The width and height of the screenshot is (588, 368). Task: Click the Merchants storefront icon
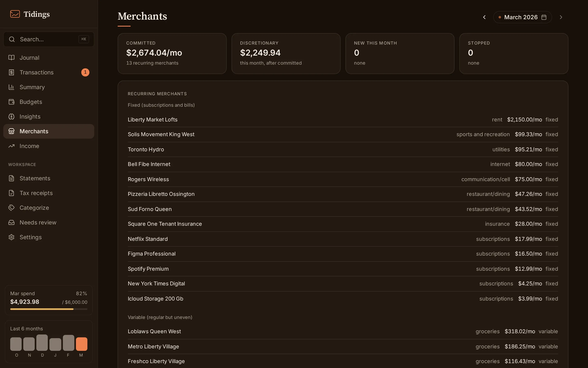tap(11, 131)
